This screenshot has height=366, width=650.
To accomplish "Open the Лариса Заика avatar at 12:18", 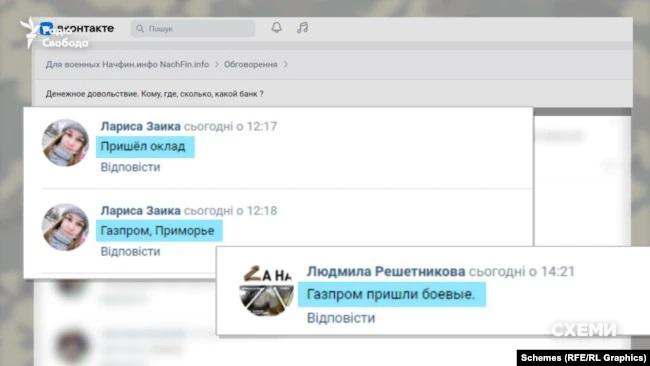I will click(65, 227).
